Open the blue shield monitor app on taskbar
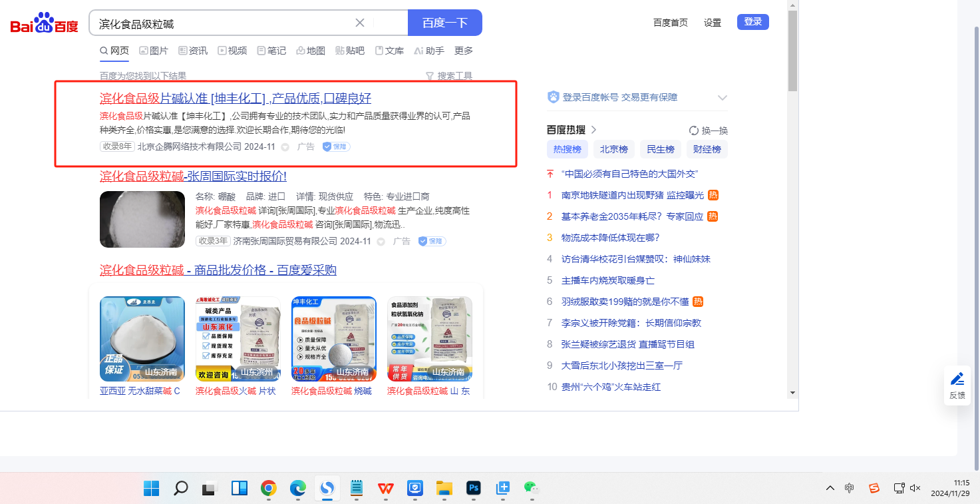 (415, 488)
